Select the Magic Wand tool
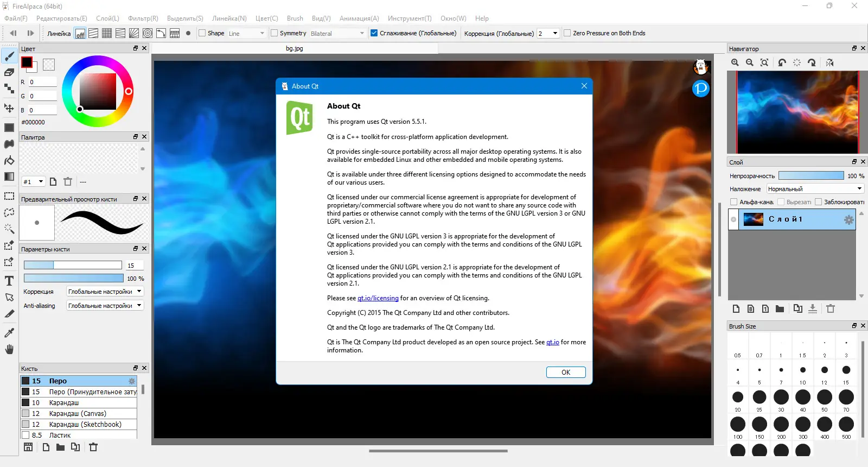The height and width of the screenshot is (467, 868). tap(9, 229)
